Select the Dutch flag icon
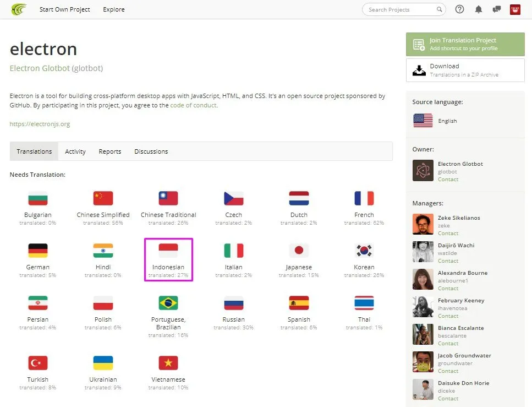Viewport: 532px width, 407px height. click(299, 198)
